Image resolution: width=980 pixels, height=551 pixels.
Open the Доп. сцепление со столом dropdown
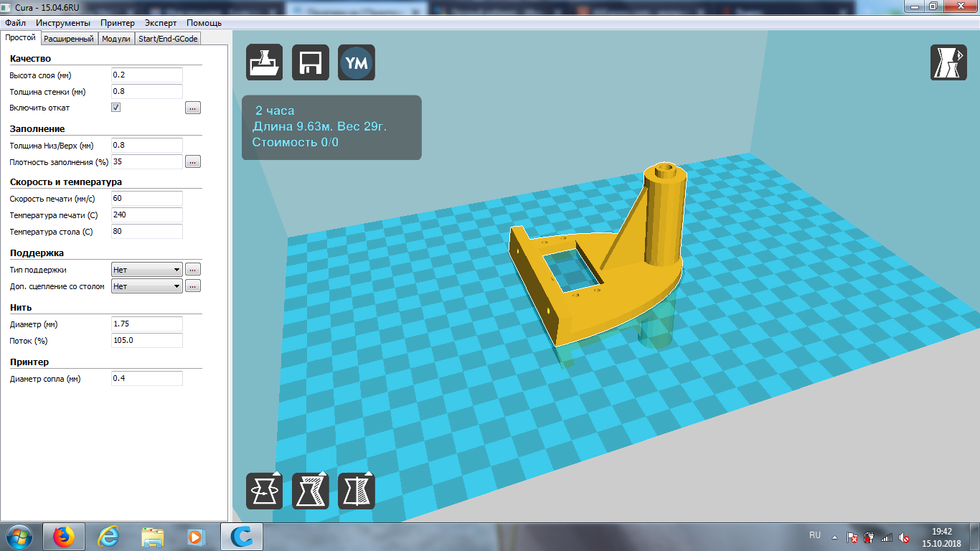[x=147, y=286]
